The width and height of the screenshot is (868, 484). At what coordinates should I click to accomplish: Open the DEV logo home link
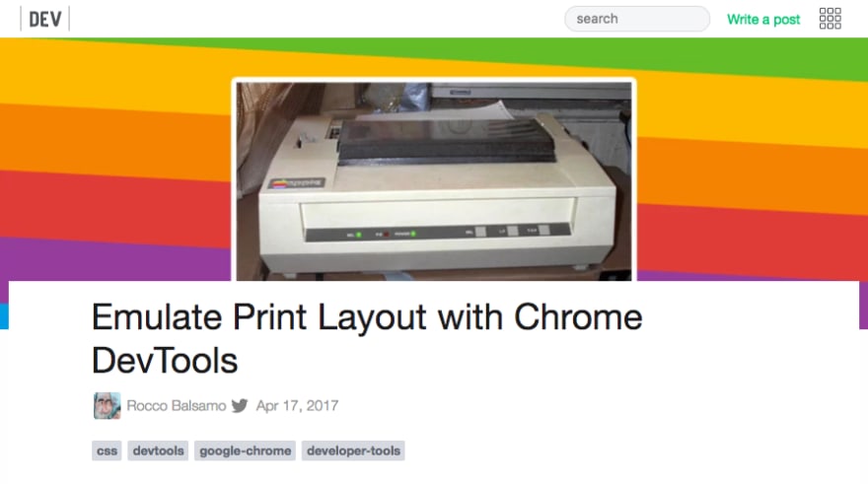point(44,20)
